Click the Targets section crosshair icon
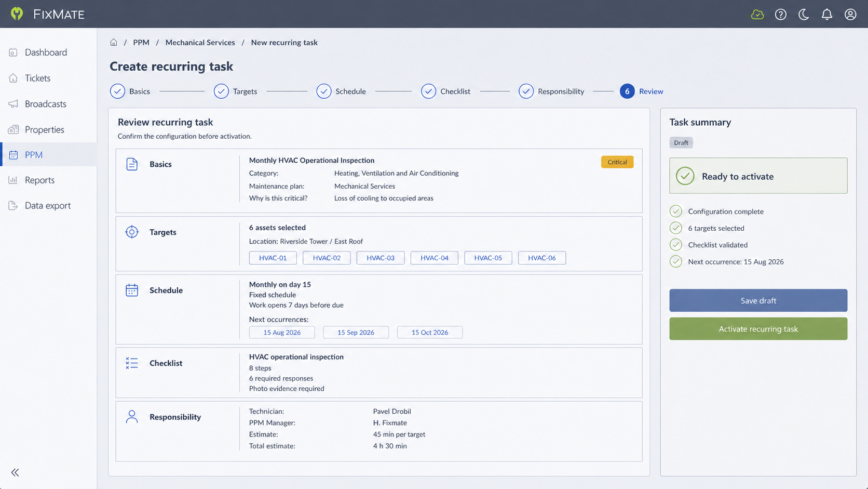 [x=132, y=232]
